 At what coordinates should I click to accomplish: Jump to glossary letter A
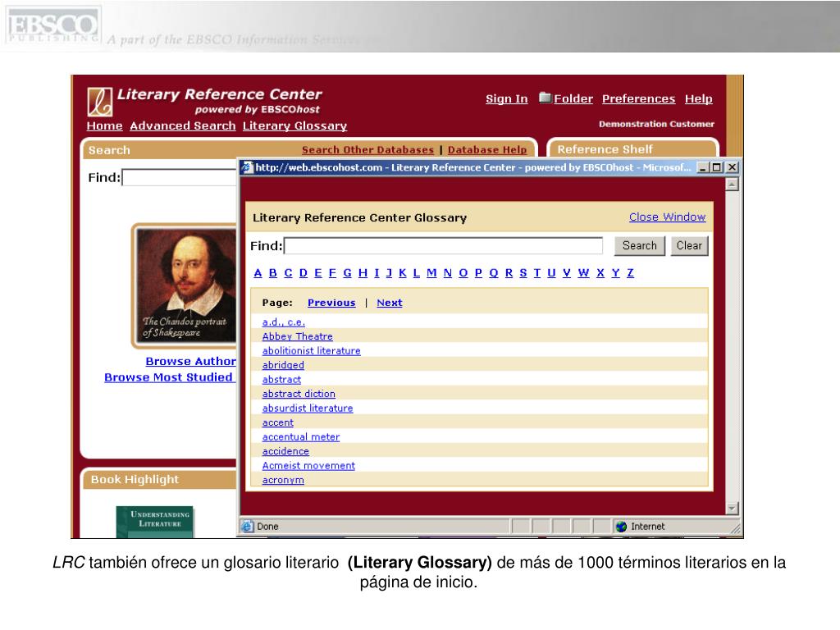pos(258,273)
